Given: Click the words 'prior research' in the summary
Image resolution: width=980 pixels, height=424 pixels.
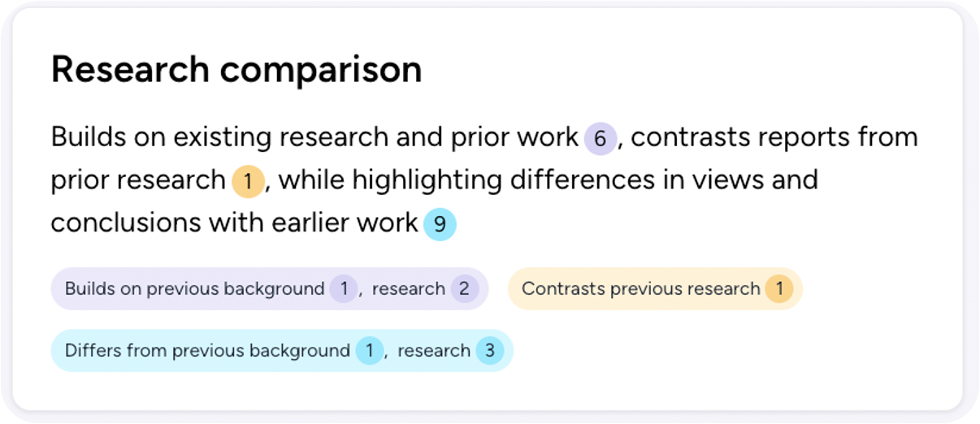Looking at the screenshot, I should pos(137,180).
